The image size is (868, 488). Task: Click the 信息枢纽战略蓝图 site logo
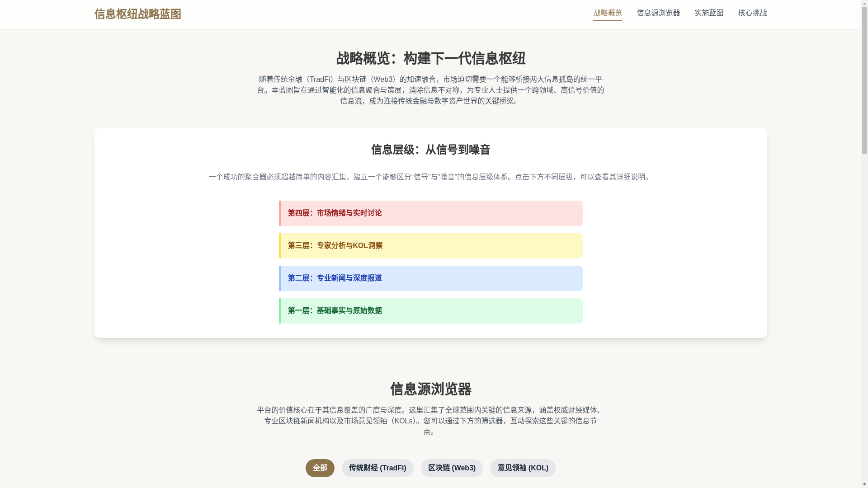point(137,14)
